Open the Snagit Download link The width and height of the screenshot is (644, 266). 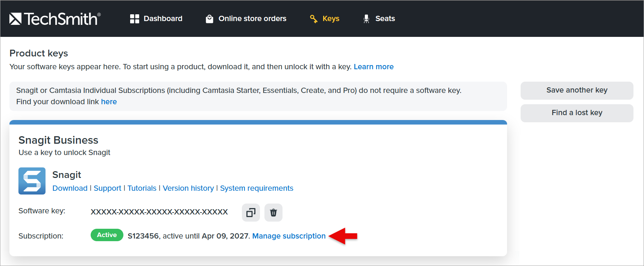coord(70,188)
